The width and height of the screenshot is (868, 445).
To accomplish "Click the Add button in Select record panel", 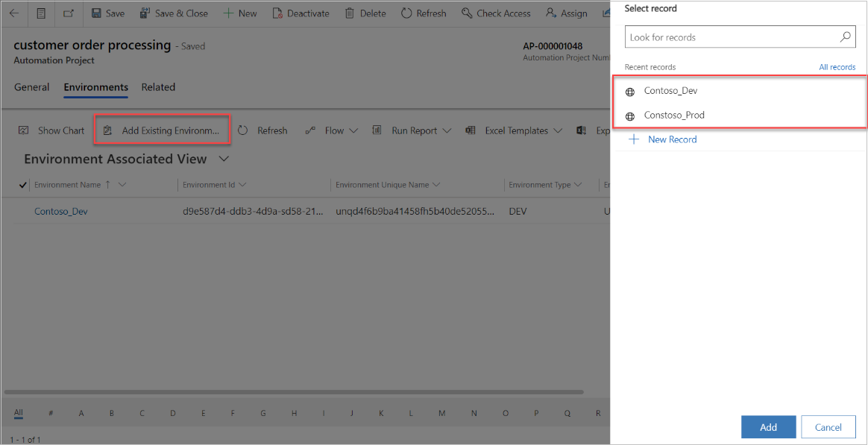I will click(768, 426).
